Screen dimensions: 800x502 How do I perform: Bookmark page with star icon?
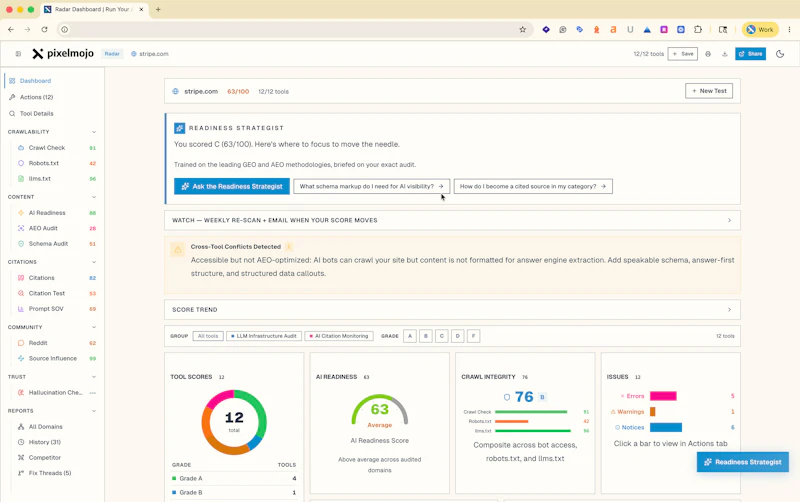[x=522, y=30]
